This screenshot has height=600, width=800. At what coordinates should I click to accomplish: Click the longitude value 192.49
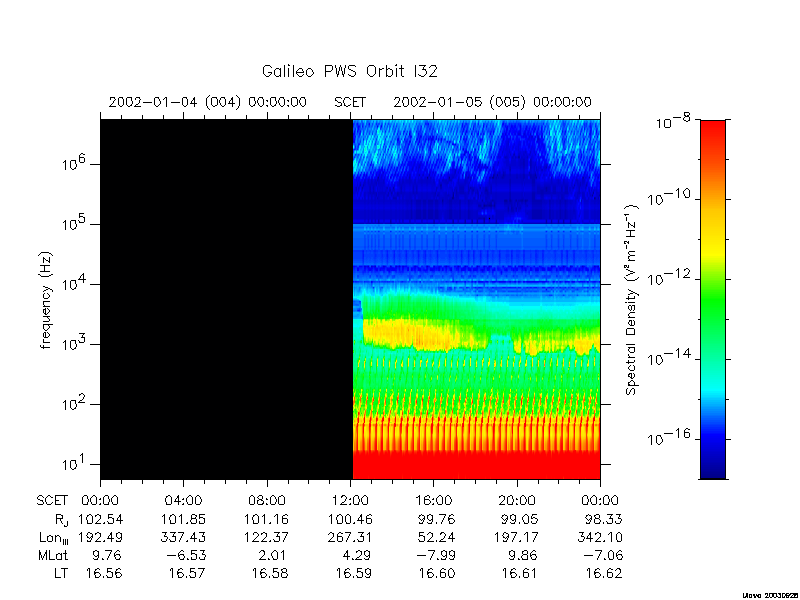[101, 537]
